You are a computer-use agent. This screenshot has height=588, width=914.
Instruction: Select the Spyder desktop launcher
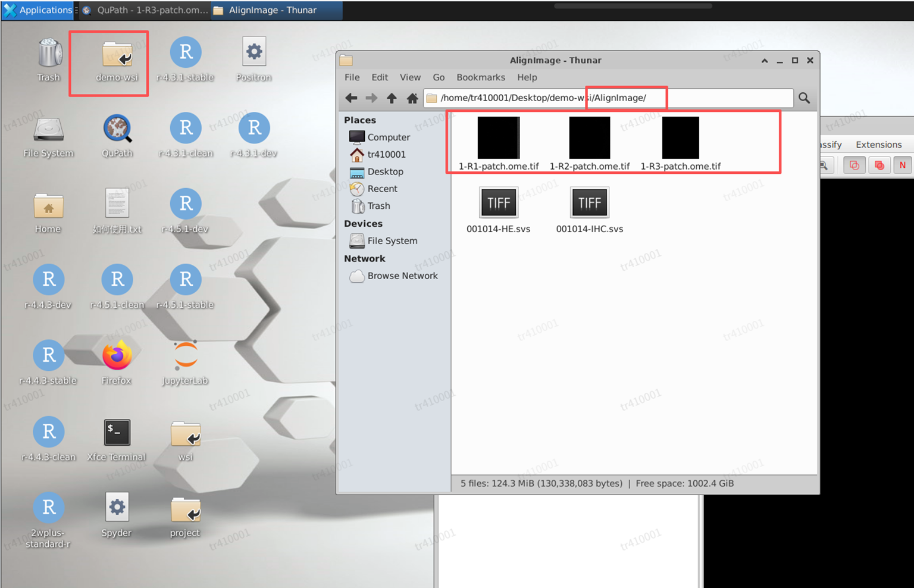[117, 508]
